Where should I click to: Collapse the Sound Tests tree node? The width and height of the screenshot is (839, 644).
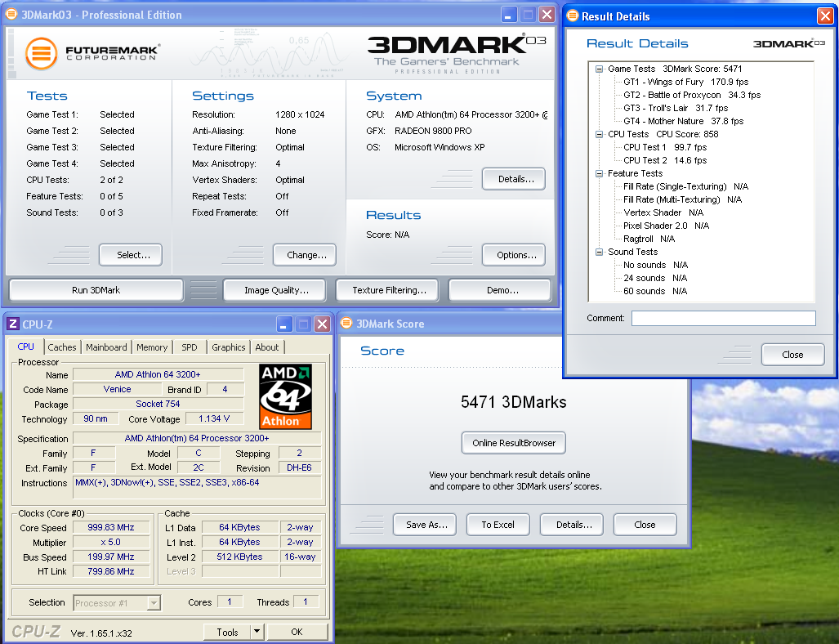600,253
